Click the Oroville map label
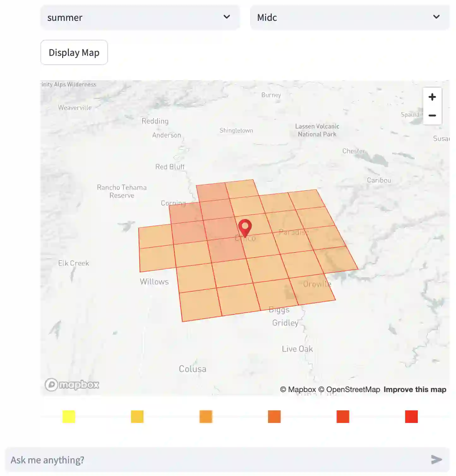Screen dimensions: 456x476 317,284
